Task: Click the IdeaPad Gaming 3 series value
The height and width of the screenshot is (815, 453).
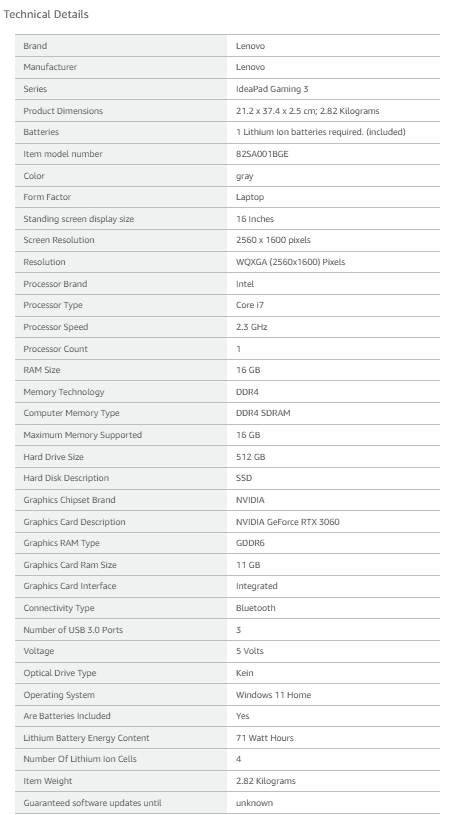Action: tap(272, 89)
